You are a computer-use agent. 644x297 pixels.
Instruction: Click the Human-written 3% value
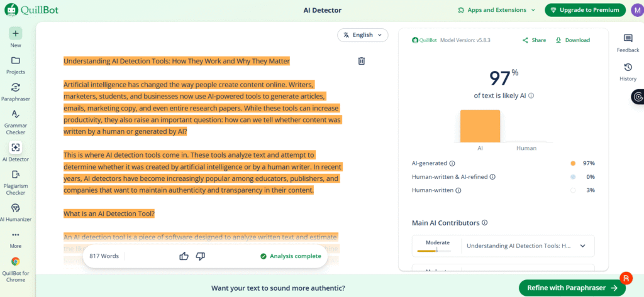[591, 190]
